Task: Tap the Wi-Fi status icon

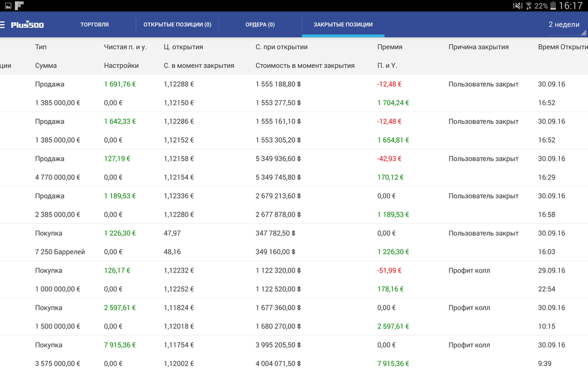Action: [528, 6]
